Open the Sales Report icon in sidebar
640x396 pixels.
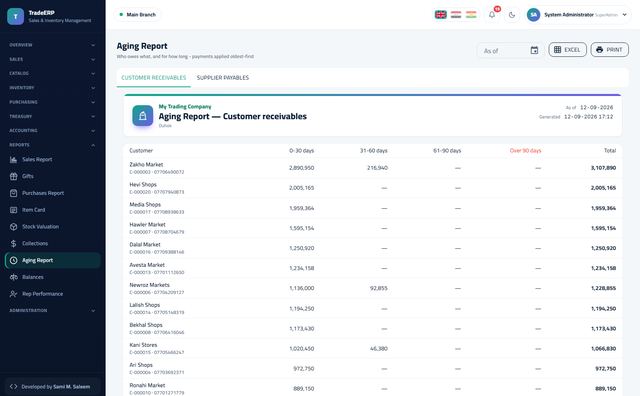pyautogui.click(x=13, y=160)
